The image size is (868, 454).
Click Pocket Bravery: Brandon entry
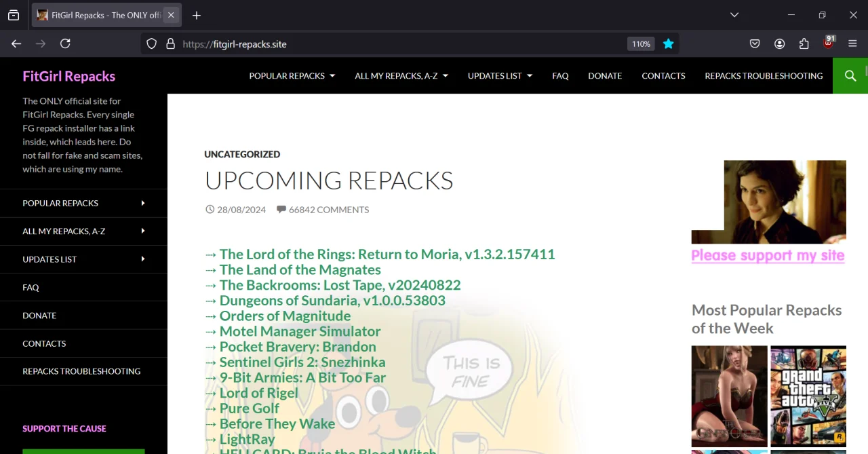click(298, 347)
